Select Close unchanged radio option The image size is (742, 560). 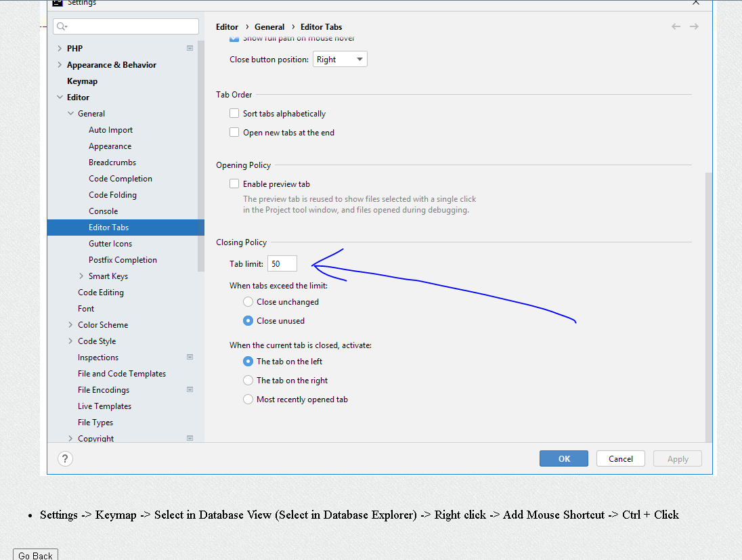(x=248, y=301)
